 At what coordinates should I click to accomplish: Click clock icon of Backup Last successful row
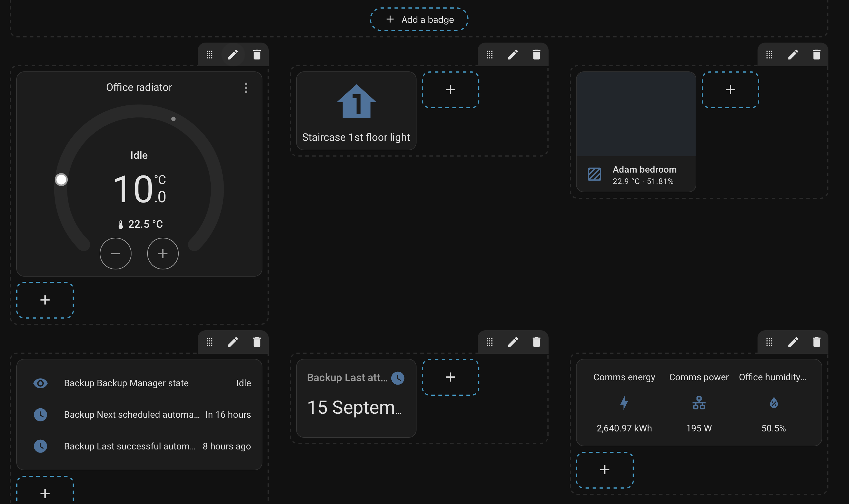(40, 446)
